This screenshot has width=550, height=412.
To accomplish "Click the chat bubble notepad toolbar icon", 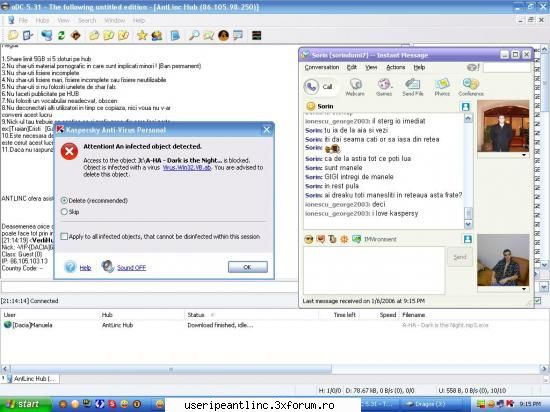I will [x=238, y=35].
